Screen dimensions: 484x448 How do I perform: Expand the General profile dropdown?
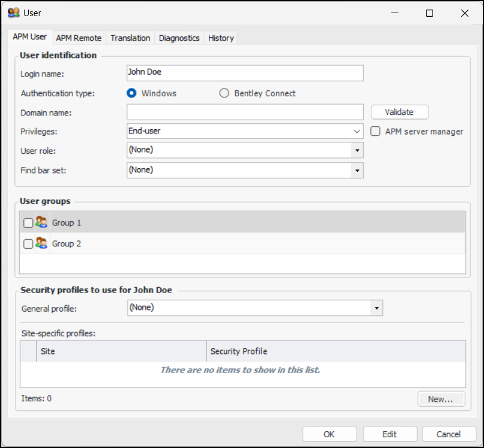click(x=376, y=308)
